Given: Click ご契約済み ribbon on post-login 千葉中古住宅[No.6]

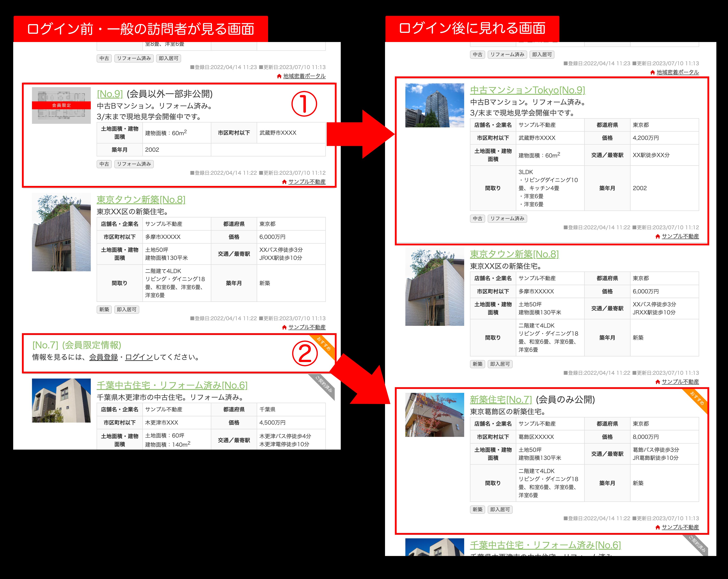Looking at the screenshot, I should point(697,544).
